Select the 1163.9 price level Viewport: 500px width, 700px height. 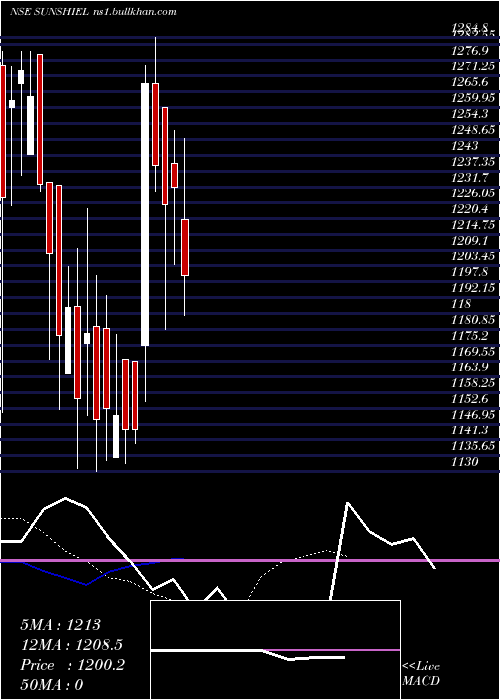(x=470, y=367)
